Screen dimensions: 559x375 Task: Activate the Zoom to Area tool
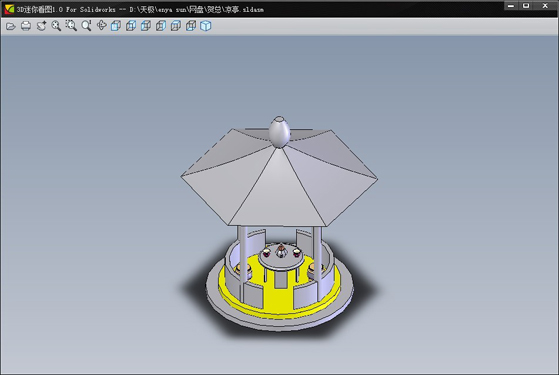pyautogui.click(x=71, y=26)
